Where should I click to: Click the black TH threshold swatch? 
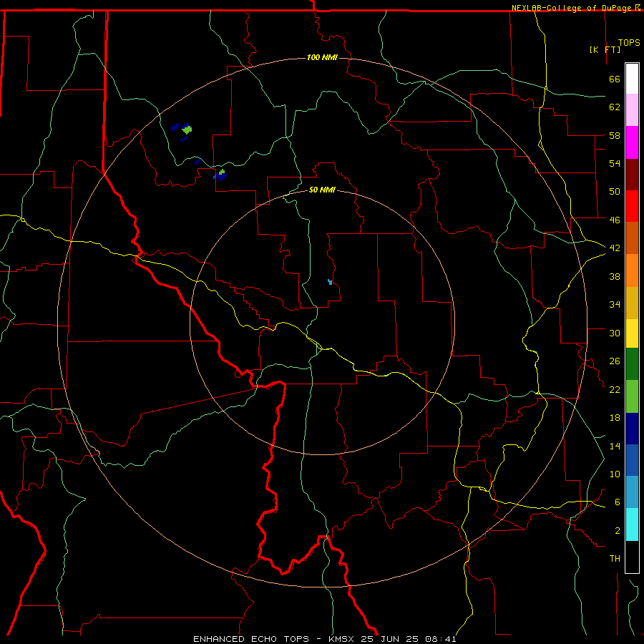click(632, 557)
